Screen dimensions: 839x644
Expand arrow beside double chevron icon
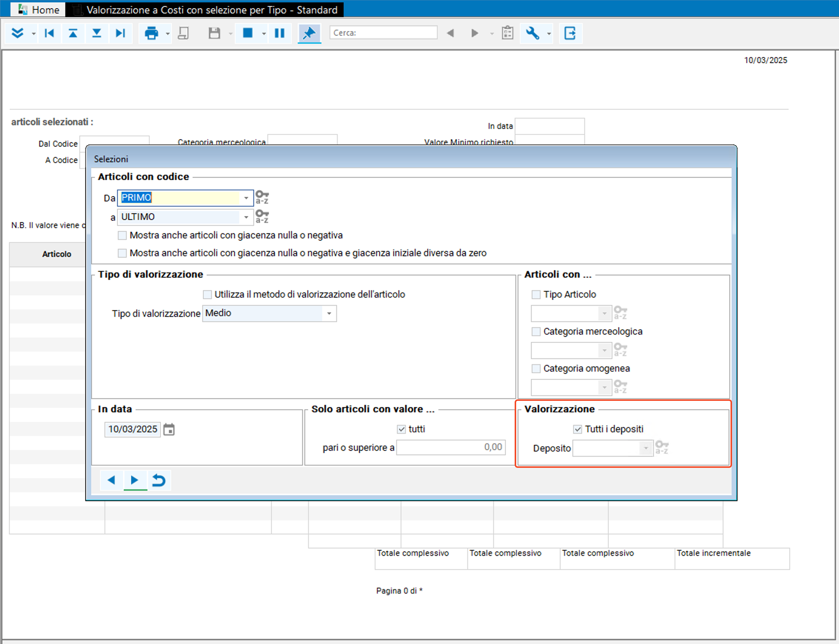tap(34, 34)
